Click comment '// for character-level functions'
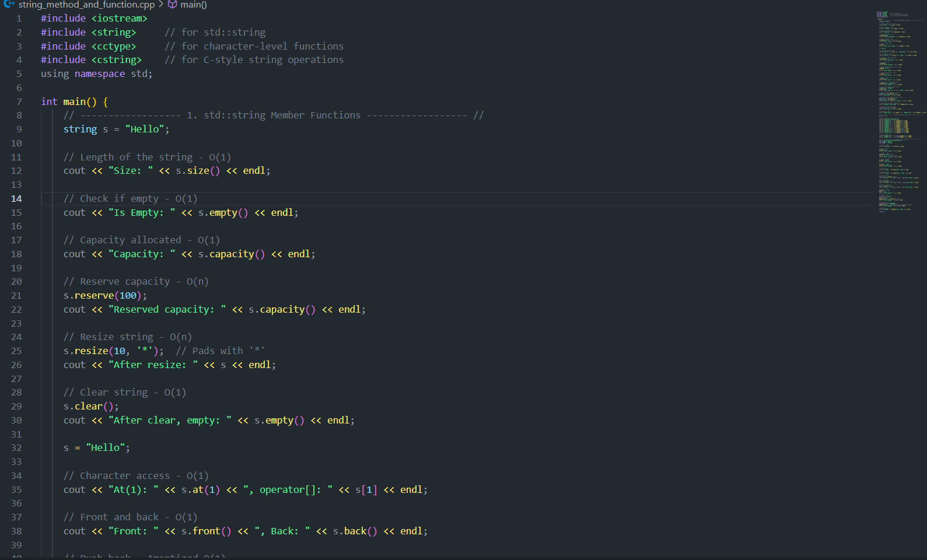Screen dimensions: 927x560 [254, 47]
